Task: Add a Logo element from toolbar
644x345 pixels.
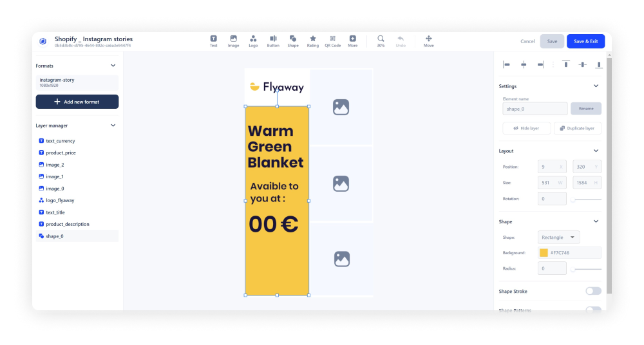Action: (x=253, y=41)
